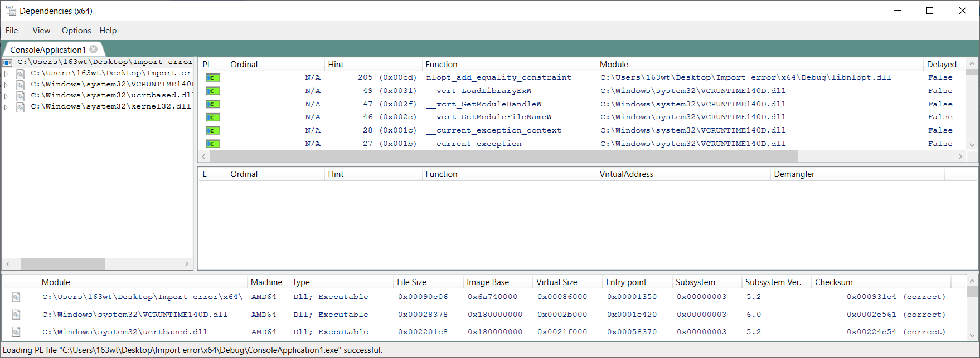Click the file icon of VCRUNTIME140D.dll module row
The height and width of the screenshot is (358, 980).
16,315
